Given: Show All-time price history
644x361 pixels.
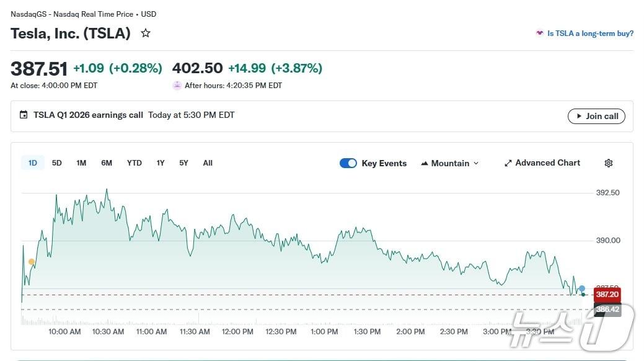Looking at the screenshot, I should click(208, 163).
